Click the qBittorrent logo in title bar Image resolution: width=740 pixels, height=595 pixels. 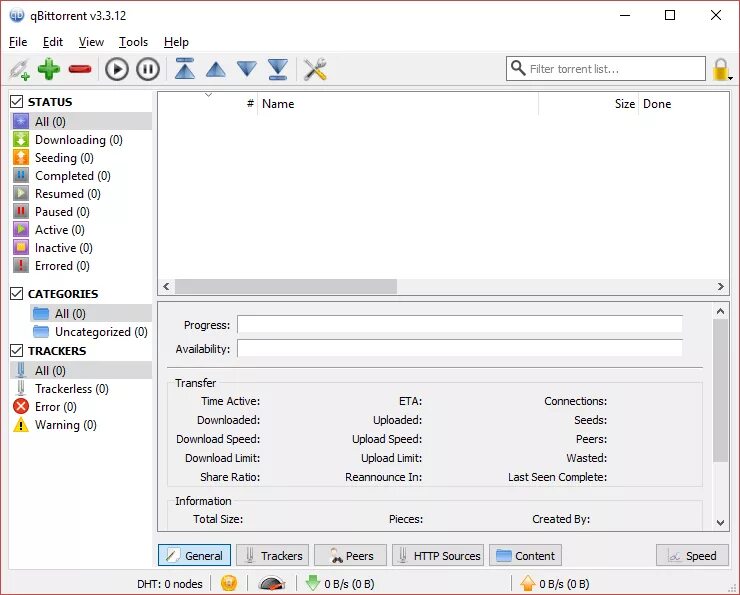pyautogui.click(x=17, y=16)
